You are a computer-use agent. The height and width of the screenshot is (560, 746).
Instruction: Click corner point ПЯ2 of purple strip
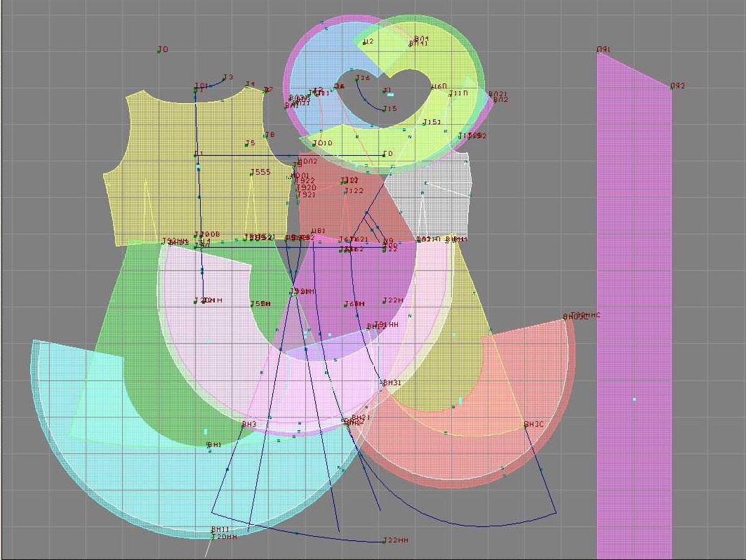point(672,87)
